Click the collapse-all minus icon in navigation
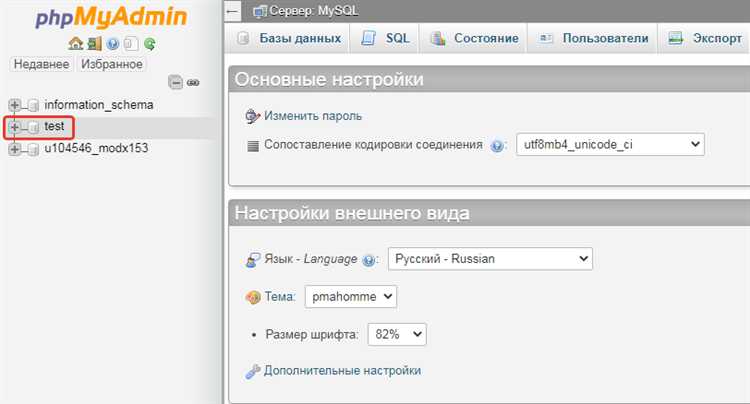The image size is (750, 404). [175, 83]
